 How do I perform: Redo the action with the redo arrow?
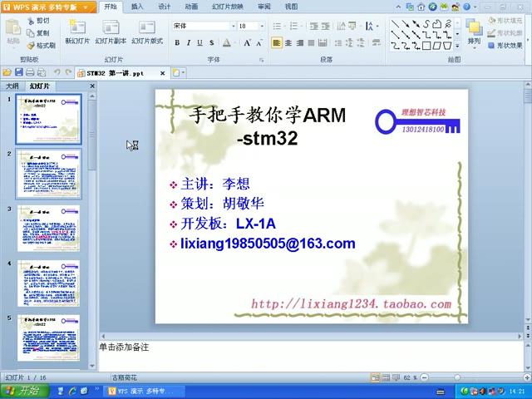click(x=68, y=72)
